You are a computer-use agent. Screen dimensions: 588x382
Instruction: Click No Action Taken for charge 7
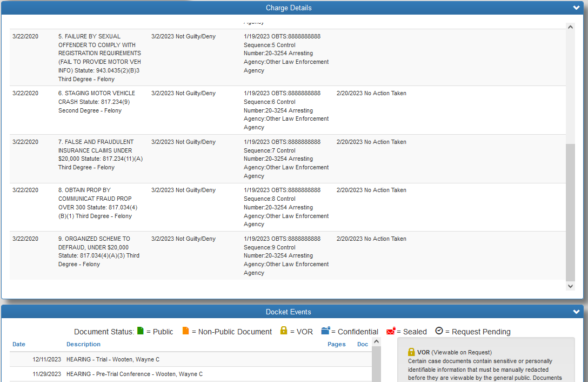(x=371, y=142)
